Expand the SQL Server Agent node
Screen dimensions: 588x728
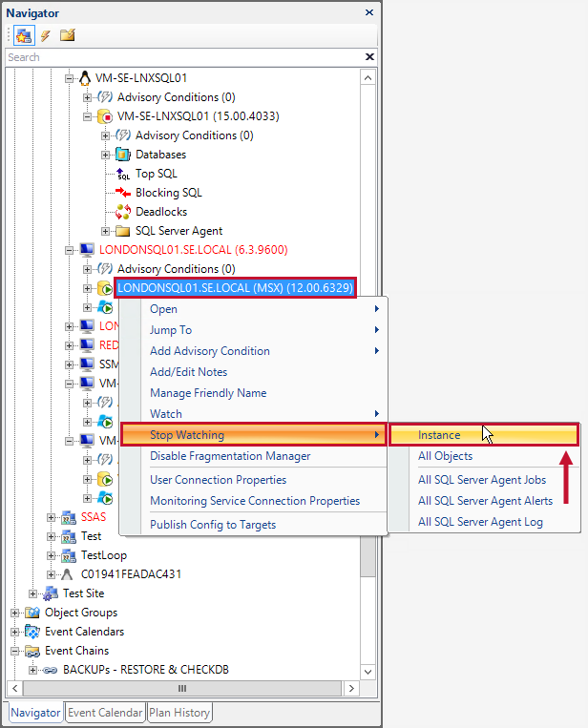(x=106, y=231)
